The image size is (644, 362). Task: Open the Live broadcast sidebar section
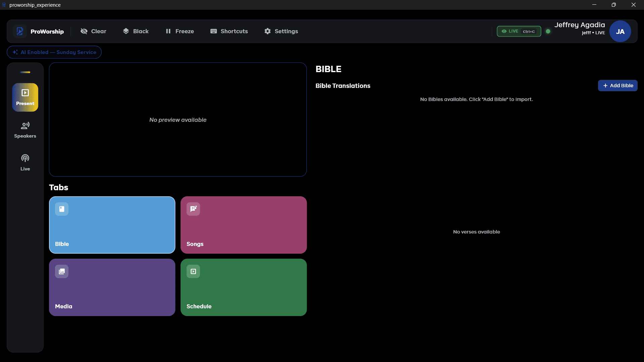coord(25,163)
